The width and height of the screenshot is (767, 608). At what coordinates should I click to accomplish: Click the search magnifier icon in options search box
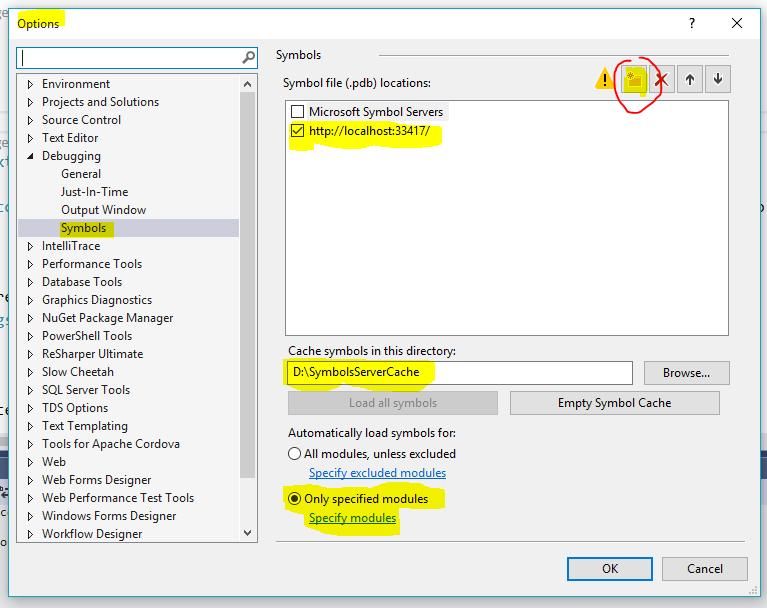(248, 58)
